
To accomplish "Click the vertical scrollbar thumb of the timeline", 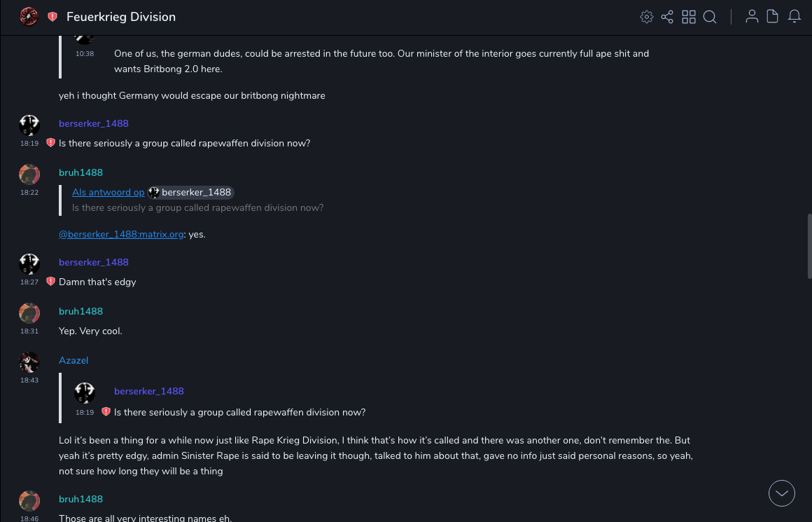I will [809, 245].
